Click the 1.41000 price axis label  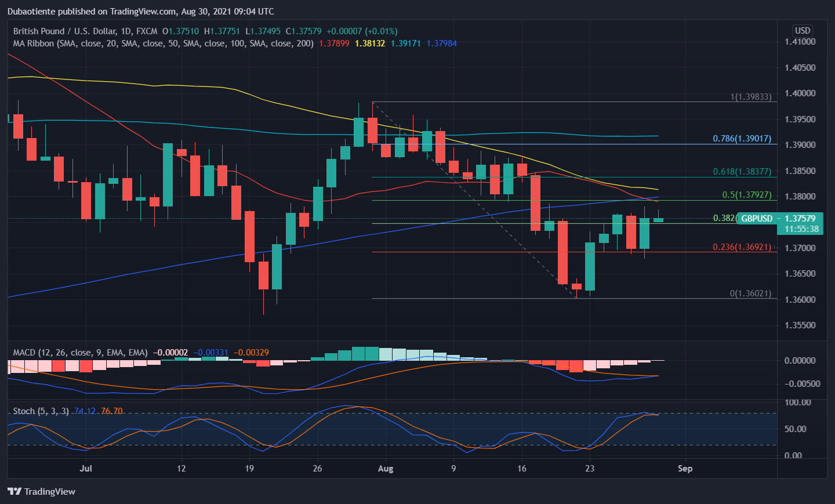[x=800, y=42]
